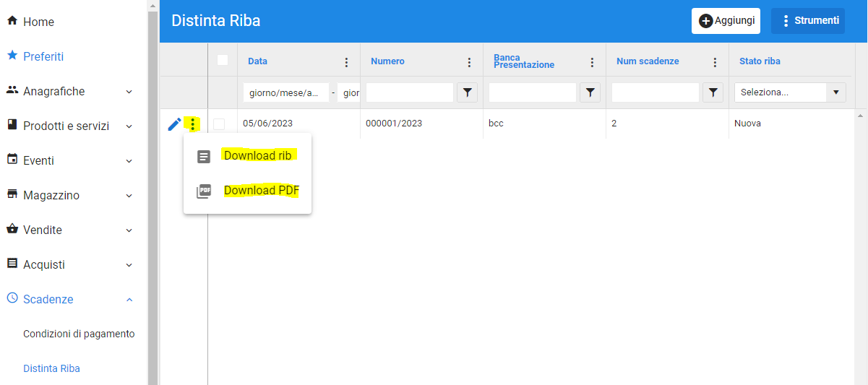The width and height of the screenshot is (868, 385).
Task: Click the table scrollbar up arrow
Action: 860,116
